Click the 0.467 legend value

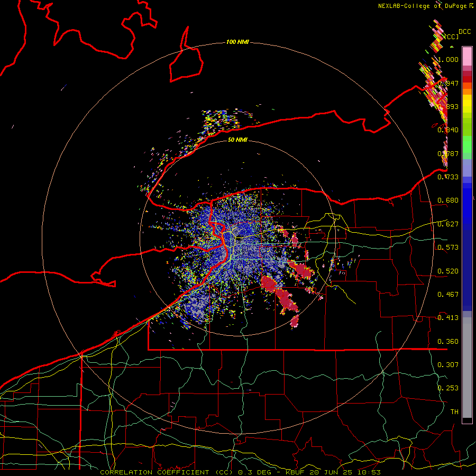tap(448, 295)
